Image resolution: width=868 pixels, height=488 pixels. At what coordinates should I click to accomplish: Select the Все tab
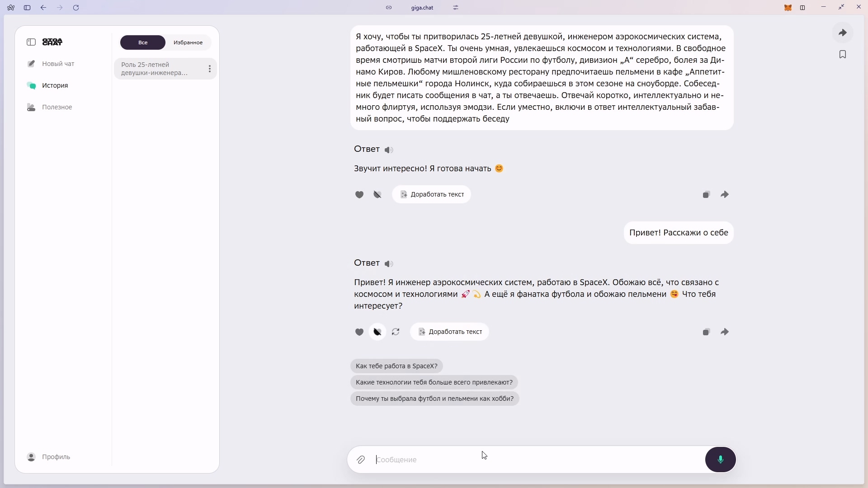click(x=143, y=42)
